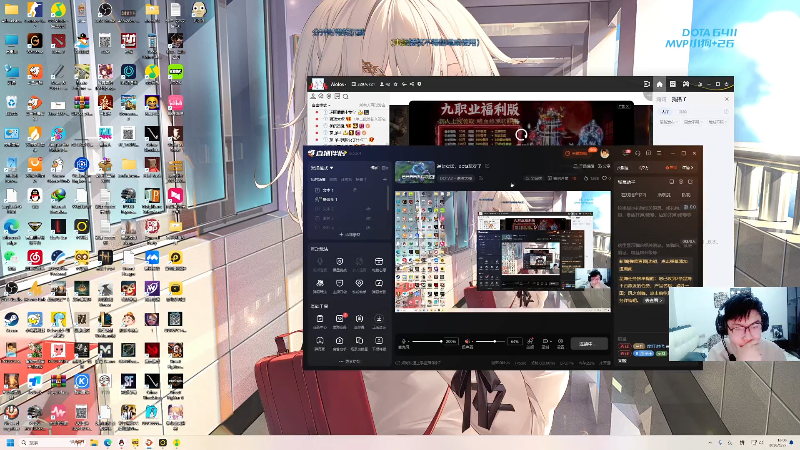The height and width of the screenshot is (450, 800).
Task: Select the first scene tab in the scene row
Action: tap(318, 180)
